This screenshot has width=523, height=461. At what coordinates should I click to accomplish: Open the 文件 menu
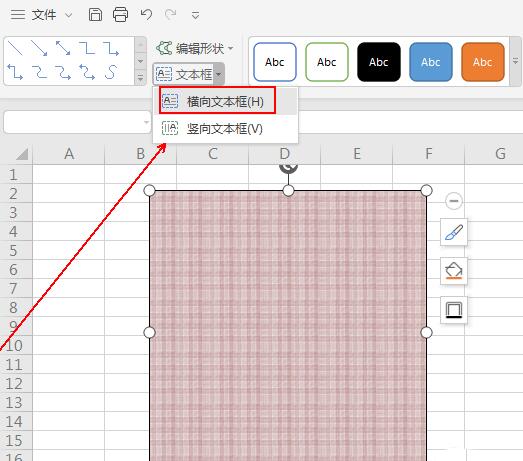coord(44,15)
